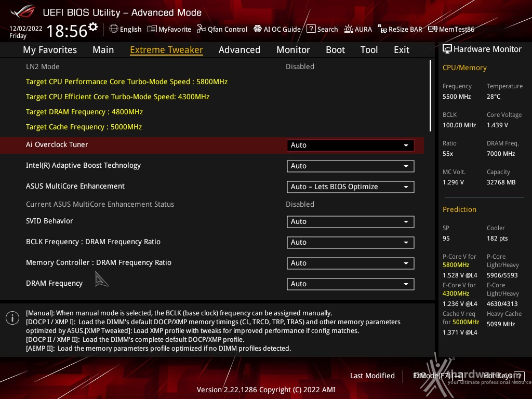
Task: Open the AURA lighting icon
Action: coord(349,29)
